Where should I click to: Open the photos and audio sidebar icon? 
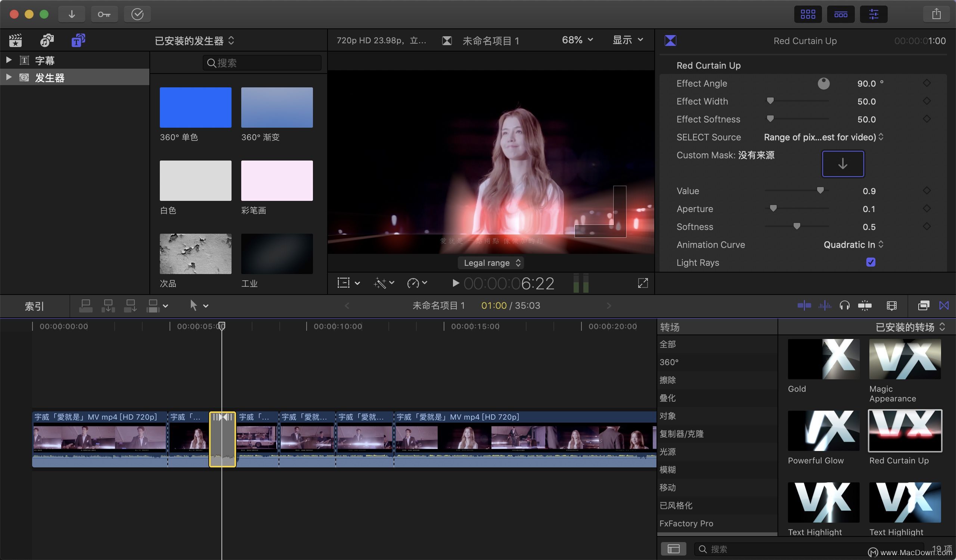click(x=47, y=40)
